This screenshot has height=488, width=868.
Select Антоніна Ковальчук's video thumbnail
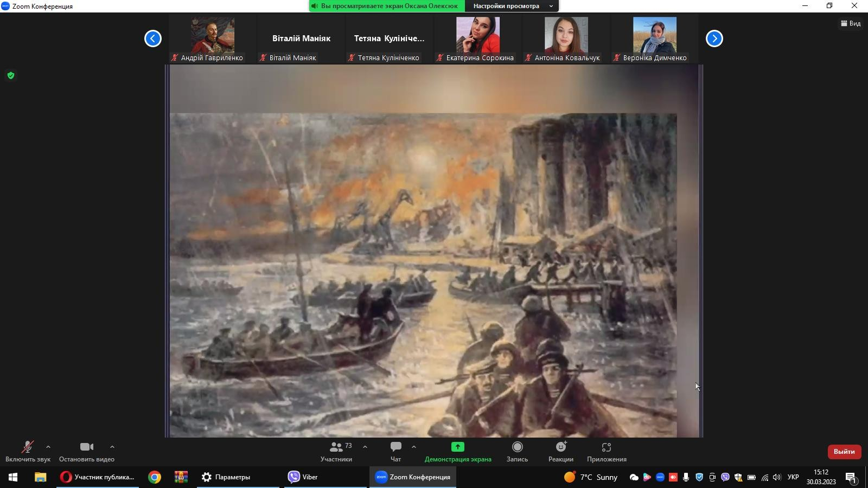click(x=566, y=39)
